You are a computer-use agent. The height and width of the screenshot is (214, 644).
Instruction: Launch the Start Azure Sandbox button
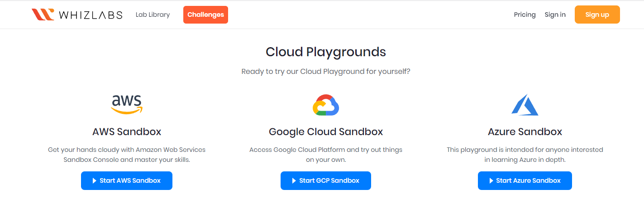525,180
